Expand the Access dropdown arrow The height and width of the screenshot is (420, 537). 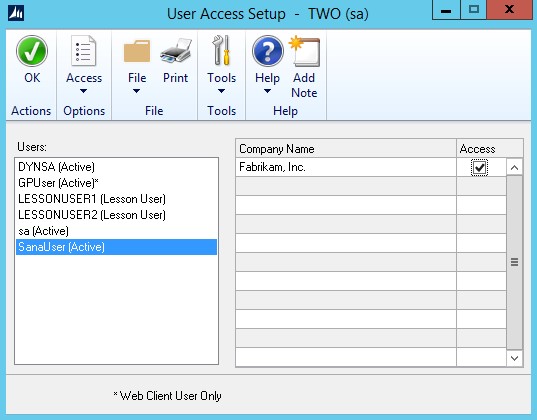pyautogui.click(x=84, y=91)
